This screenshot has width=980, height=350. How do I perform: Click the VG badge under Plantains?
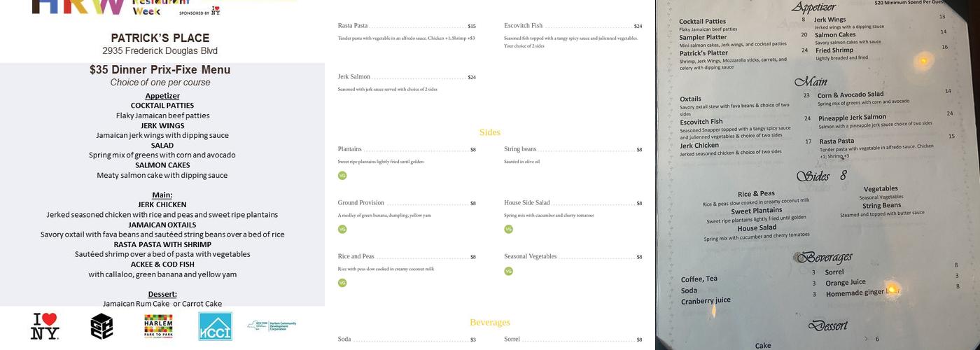(x=342, y=176)
